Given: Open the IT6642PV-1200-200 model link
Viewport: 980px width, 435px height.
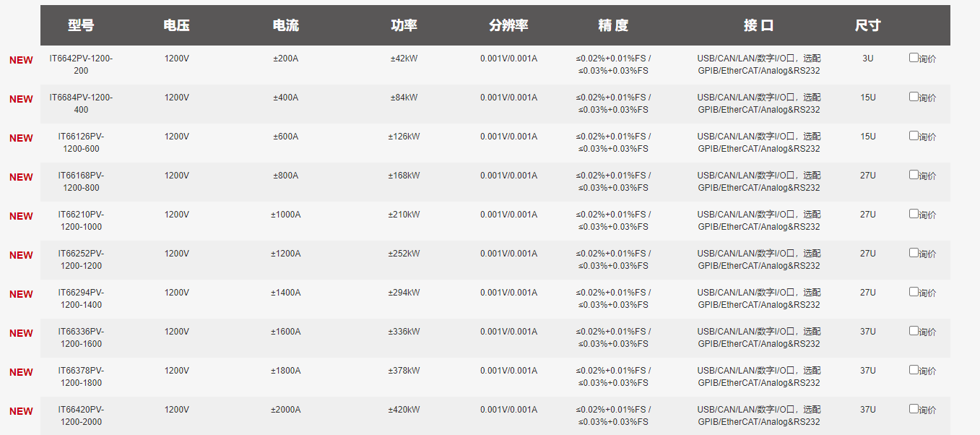Looking at the screenshot, I should click(81, 64).
